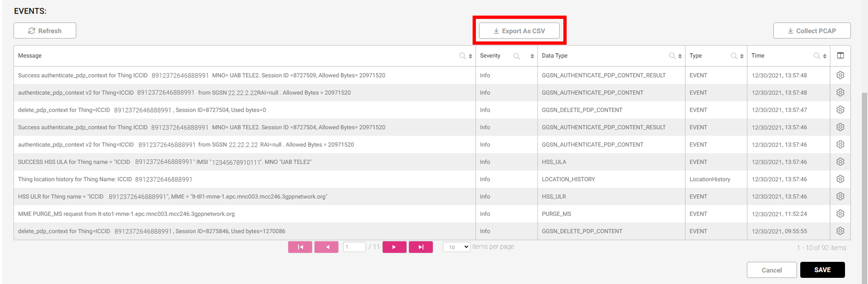This screenshot has width=868, height=284.
Task: Sort by the Data Type column
Action: coord(680,56)
